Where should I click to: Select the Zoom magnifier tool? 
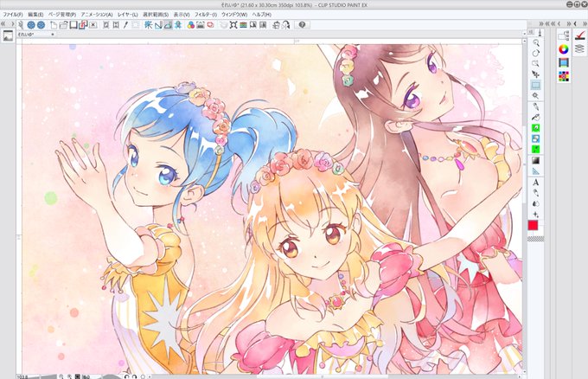pyautogui.click(x=536, y=42)
